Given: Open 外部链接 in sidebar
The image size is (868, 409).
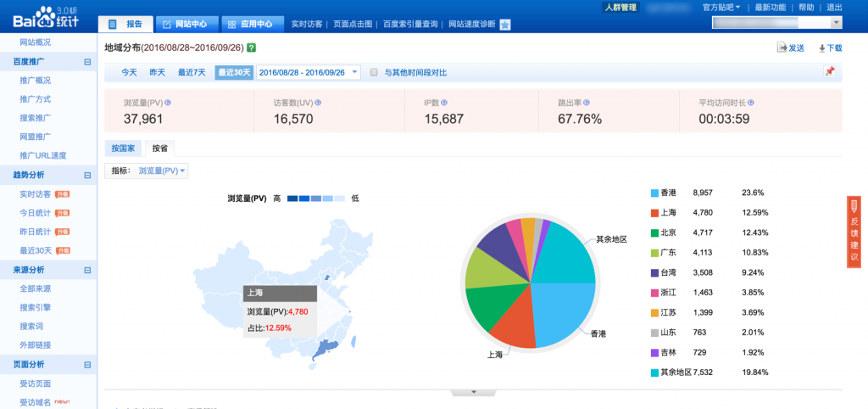Looking at the screenshot, I should pos(36,345).
